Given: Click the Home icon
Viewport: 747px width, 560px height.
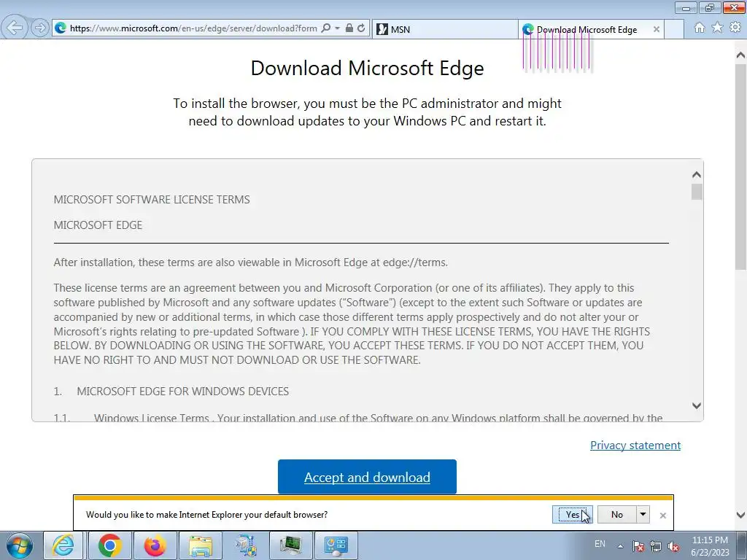Looking at the screenshot, I should (700, 28).
